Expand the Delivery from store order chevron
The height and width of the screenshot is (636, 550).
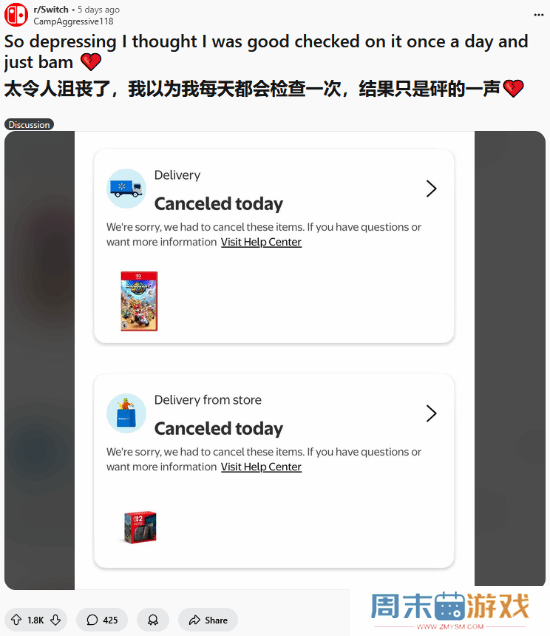pyautogui.click(x=431, y=413)
